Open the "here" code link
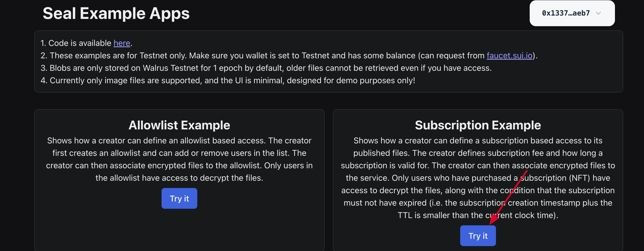Image resolution: width=644 pixels, height=251 pixels. (122, 43)
